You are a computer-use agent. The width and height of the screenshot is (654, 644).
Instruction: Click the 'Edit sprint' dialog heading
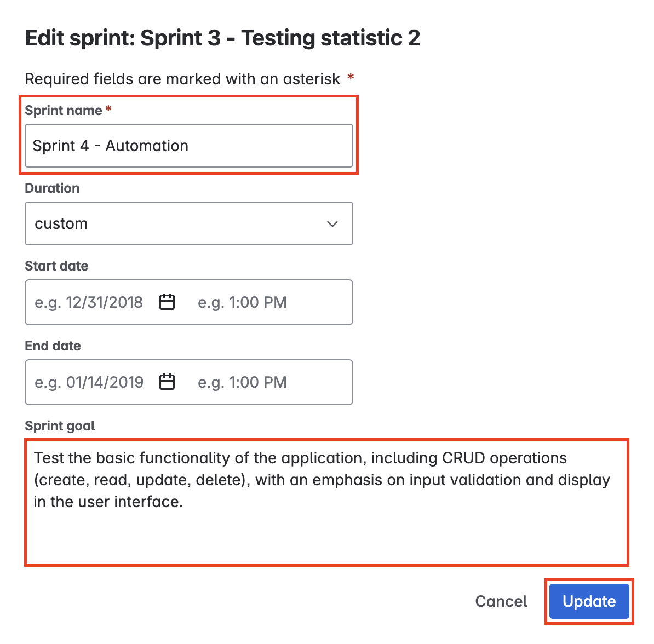[222, 38]
